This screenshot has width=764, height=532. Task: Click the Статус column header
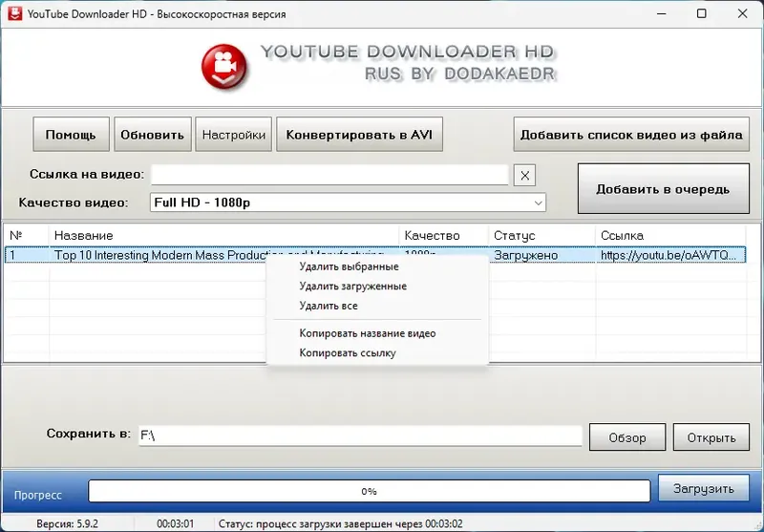541,235
